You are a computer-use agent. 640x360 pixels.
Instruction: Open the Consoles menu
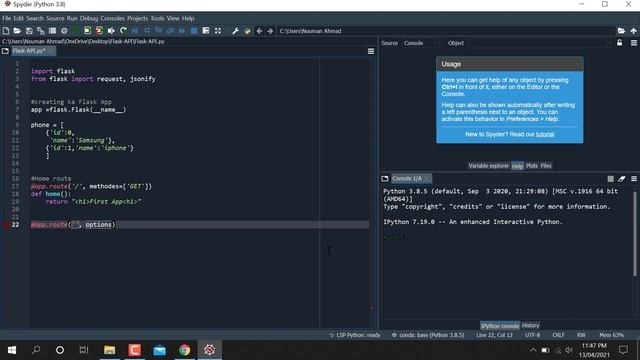pos(112,18)
